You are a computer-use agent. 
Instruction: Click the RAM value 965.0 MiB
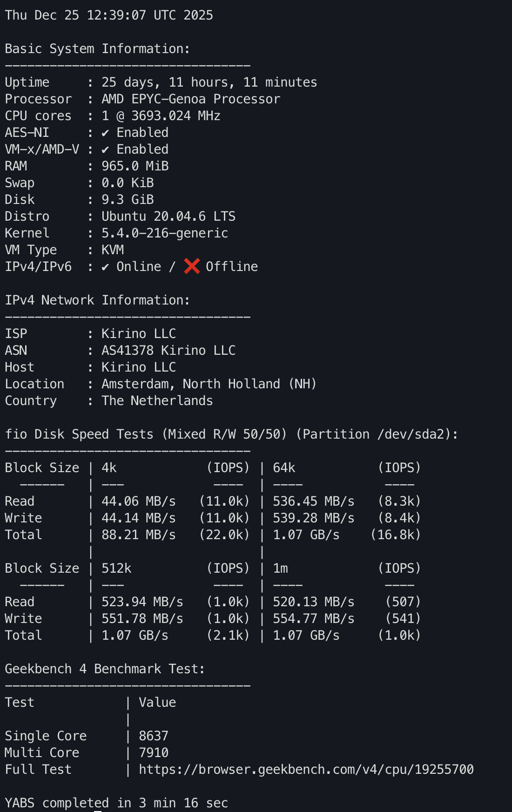(x=135, y=166)
